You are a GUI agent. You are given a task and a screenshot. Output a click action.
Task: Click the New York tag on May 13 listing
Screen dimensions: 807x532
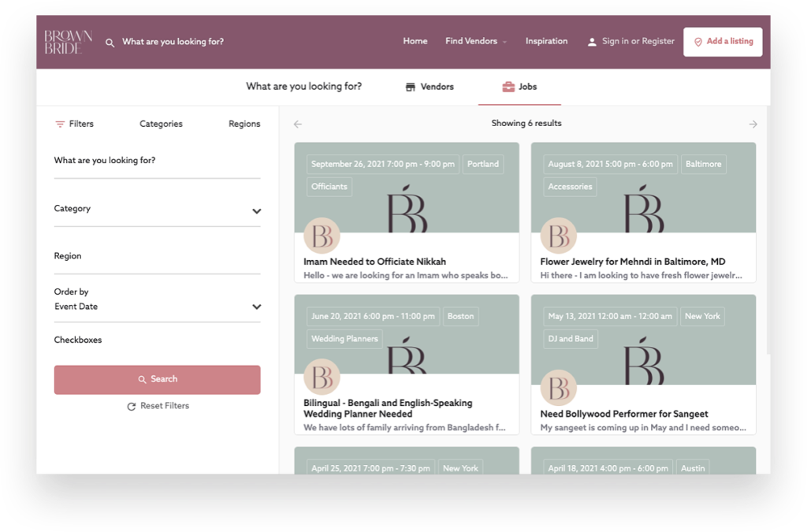(702, 316)
